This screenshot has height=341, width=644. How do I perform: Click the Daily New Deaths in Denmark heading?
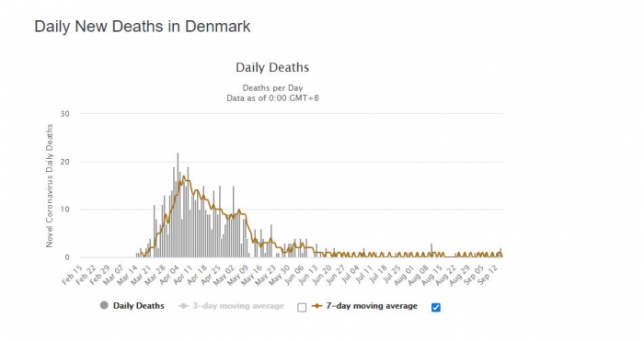(x=142, y=27)
